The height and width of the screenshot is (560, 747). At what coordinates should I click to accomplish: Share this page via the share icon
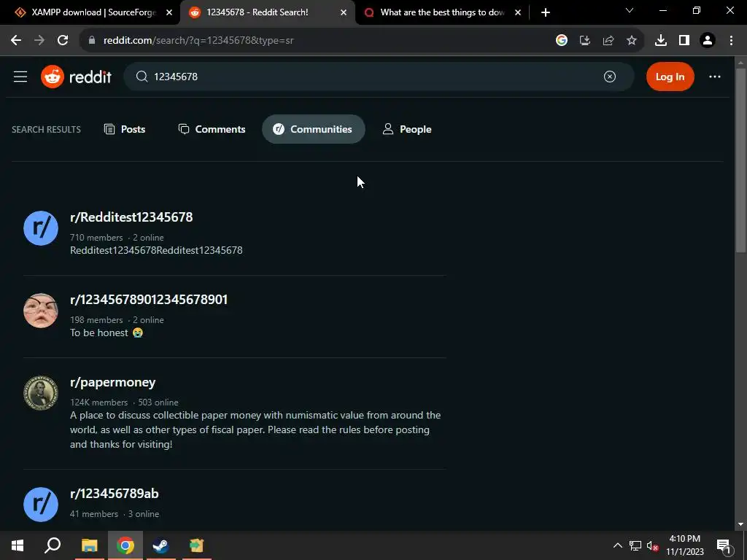pyautogui.click(x=608, y=41)
